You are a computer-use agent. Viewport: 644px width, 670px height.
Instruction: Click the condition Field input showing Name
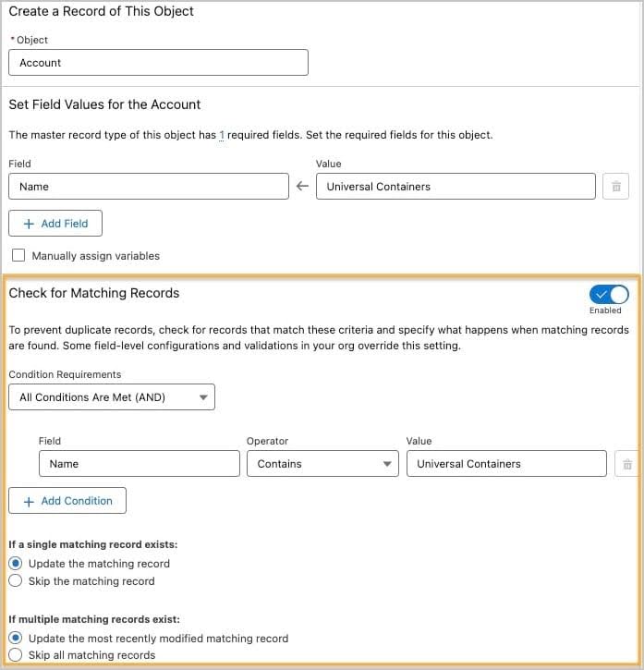click(x=139, y=464)
